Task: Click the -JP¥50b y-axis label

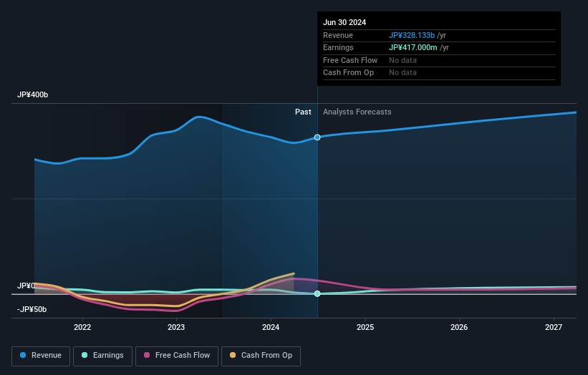Action: (32, 309)
